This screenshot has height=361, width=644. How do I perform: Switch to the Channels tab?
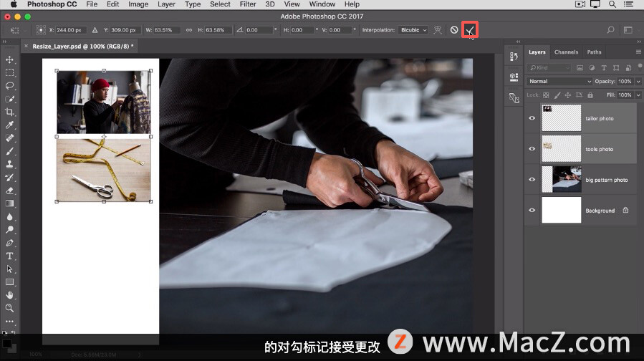[566, 52]
